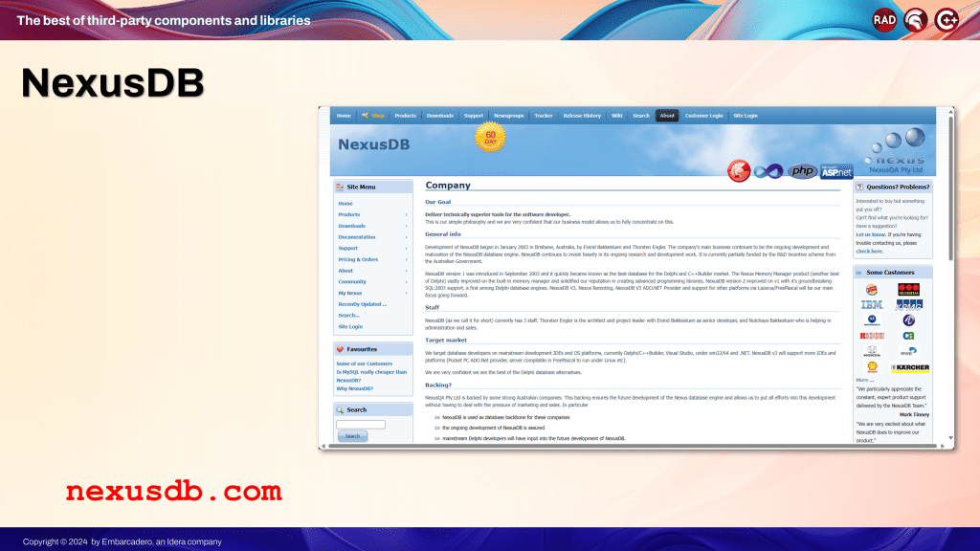Open the Release History tab

[582, 116]
